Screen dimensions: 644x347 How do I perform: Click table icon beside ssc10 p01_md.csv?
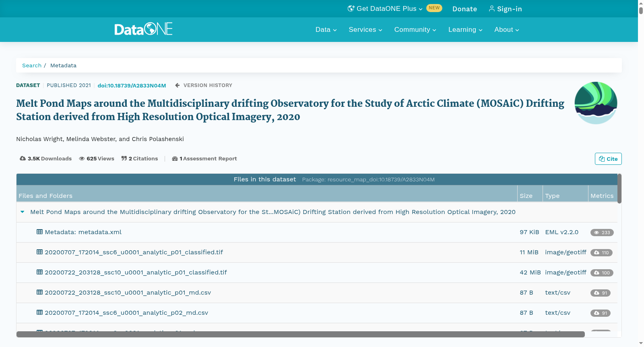[39, 292]
